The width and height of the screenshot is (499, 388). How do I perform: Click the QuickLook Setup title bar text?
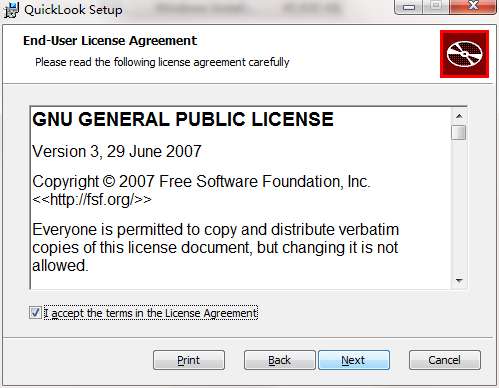[73, 10]
